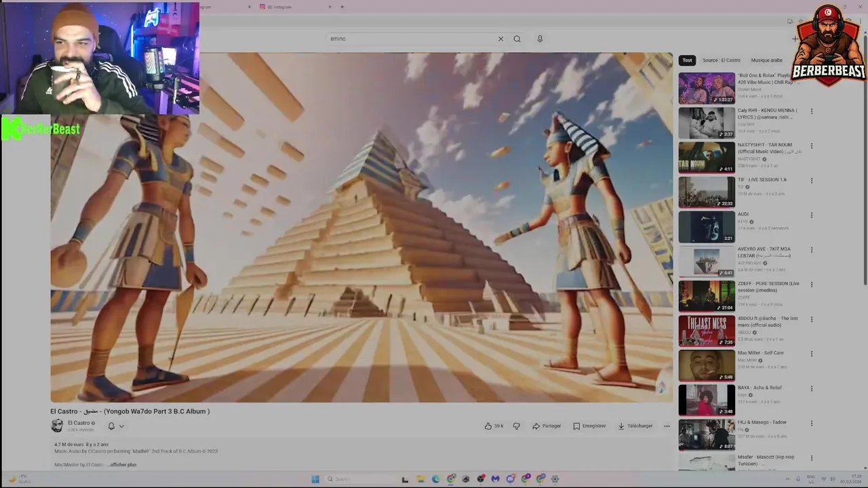The image size is (868, 488).
Task: Open taskbar volume speaker control
Action: tap(831, 479)
